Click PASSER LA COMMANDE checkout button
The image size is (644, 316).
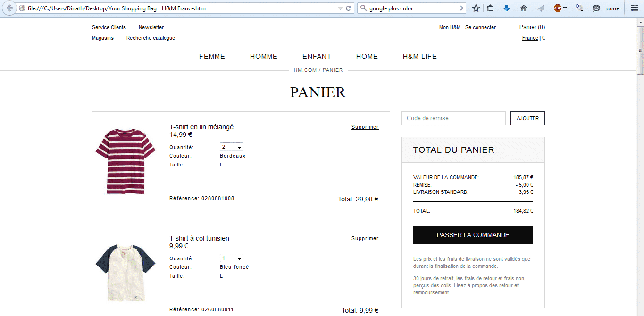point(473,235)
